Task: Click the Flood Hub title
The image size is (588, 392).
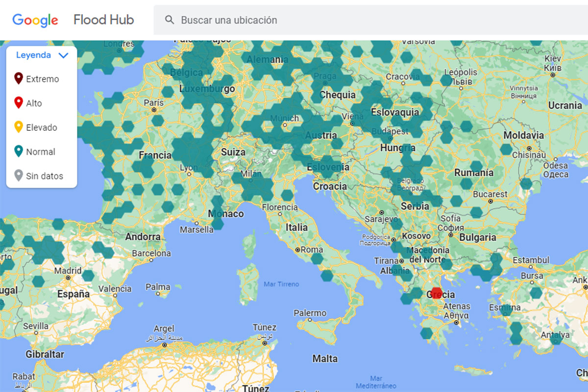Action: pyautogui.click(x=104, y=20)
